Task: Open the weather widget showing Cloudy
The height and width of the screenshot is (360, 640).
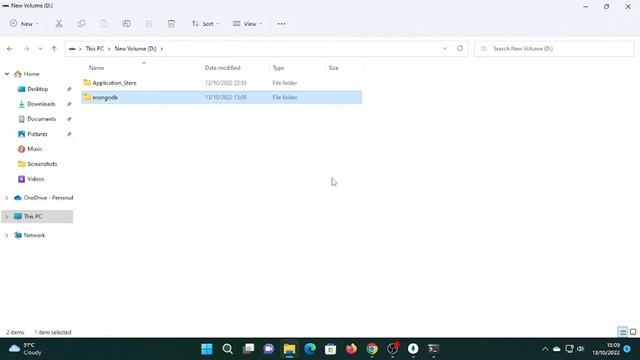Action: (26, 349)
